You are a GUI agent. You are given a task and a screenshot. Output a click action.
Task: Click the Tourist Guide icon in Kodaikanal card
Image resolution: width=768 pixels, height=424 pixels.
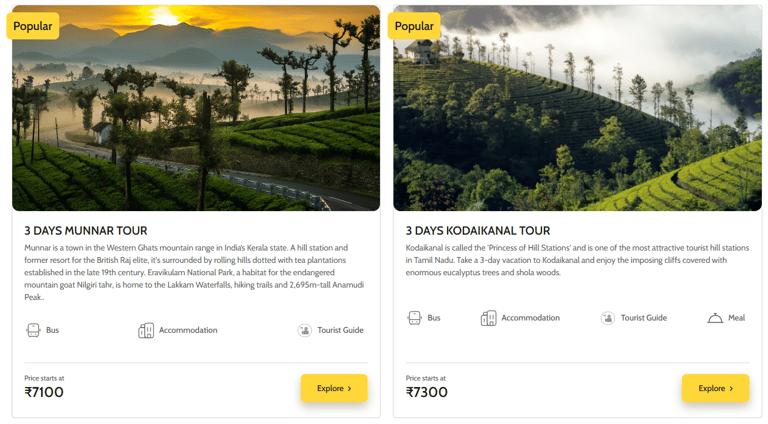pyautogui.click(x=608, y=318)
